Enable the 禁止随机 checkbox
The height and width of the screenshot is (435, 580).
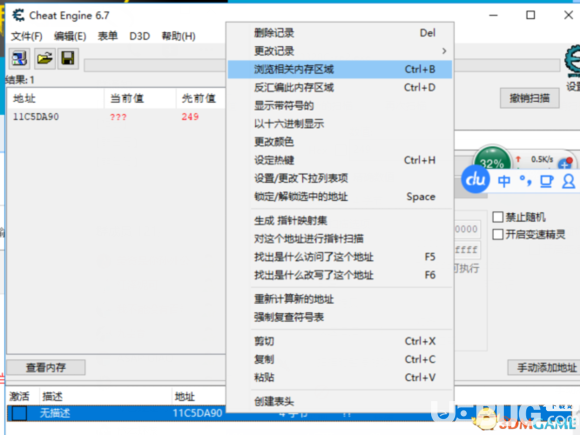click(x=498, y=217)
